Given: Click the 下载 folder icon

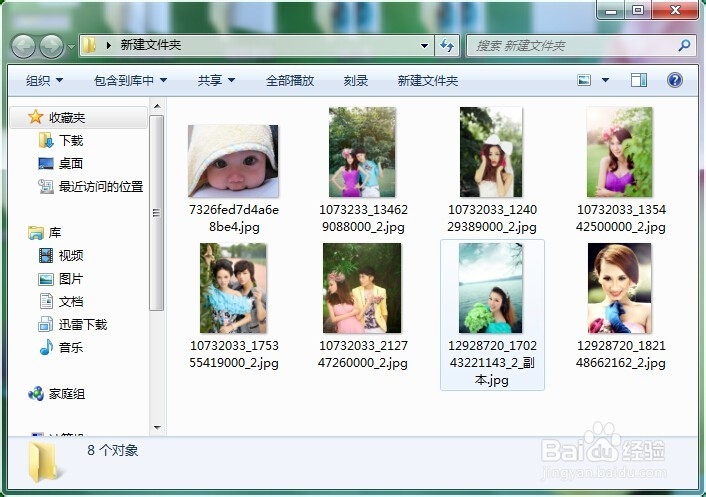Looking at the screenshot, I should [46, 140].
